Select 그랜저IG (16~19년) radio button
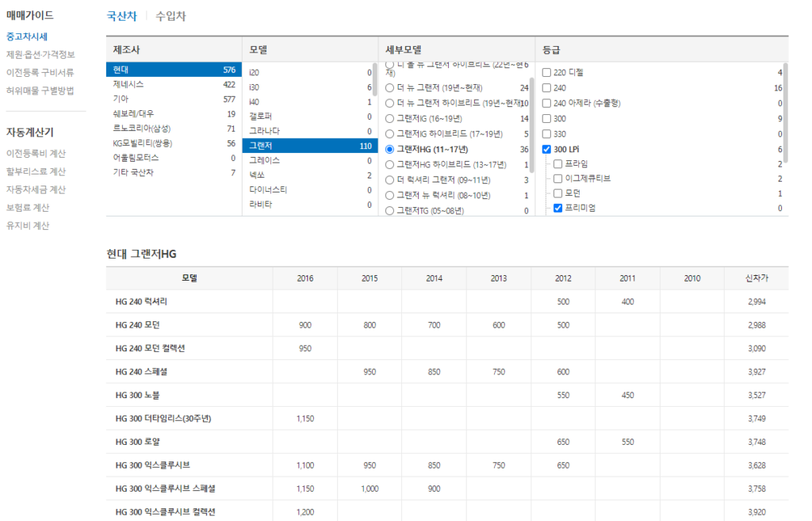Screen dimensions: 812x521 pyautogui.click(x=389, y=118)
